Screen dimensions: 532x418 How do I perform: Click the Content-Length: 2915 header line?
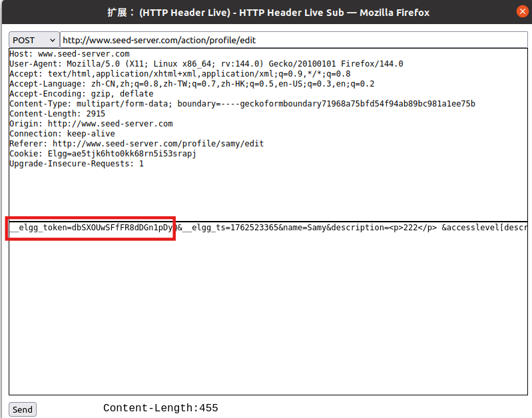click(x=57, y=114)
